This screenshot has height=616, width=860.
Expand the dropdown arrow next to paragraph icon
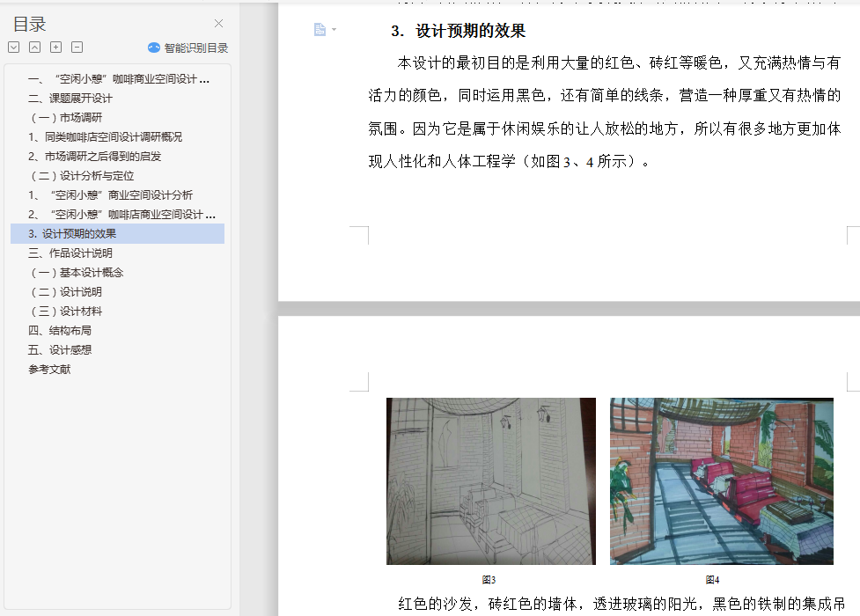334,29
